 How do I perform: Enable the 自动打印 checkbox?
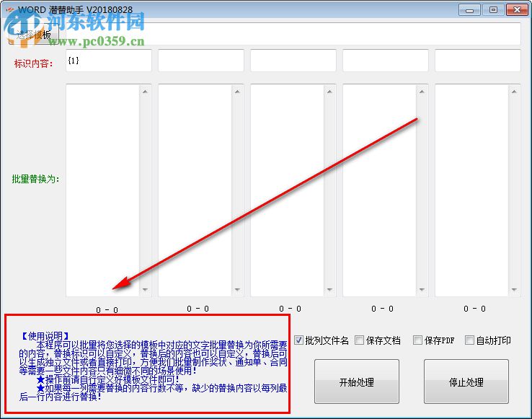[x=469, y=340]
